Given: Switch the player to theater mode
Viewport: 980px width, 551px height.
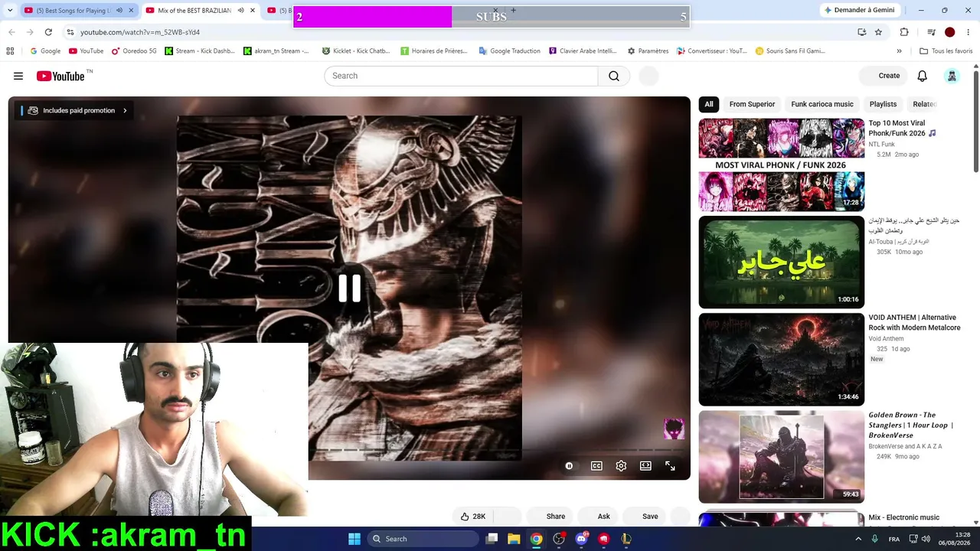Looking at the screenshot, I should click(645, 466).
